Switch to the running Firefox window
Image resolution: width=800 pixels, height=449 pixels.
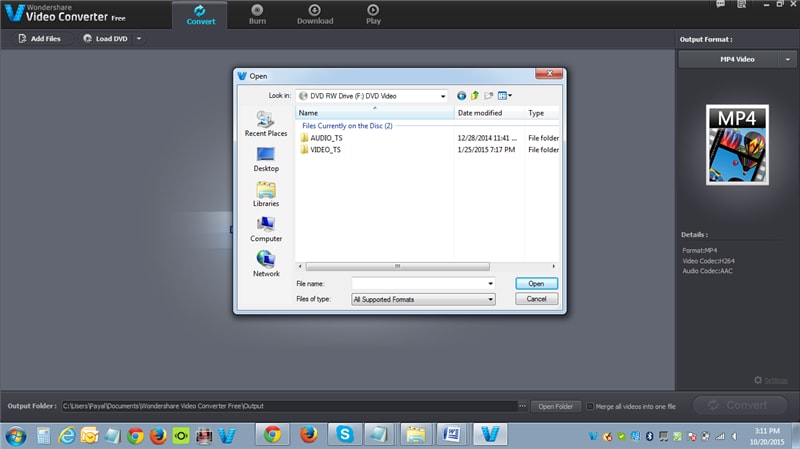click(308, 435)
